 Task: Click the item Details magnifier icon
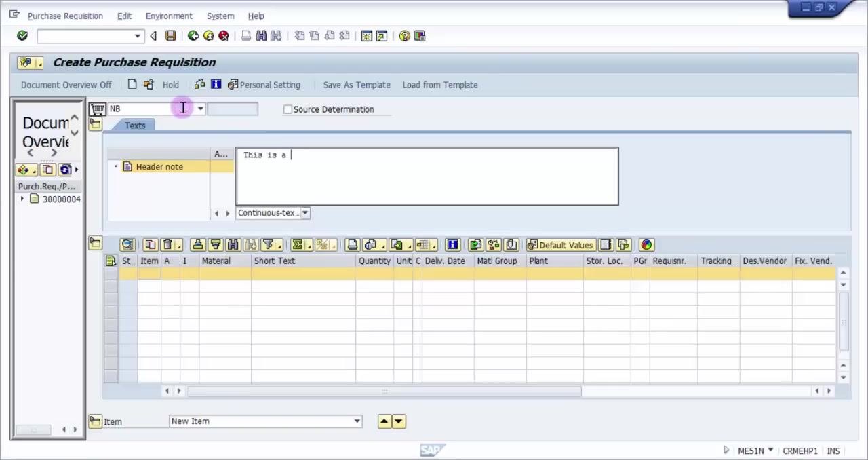coord(127,245)
